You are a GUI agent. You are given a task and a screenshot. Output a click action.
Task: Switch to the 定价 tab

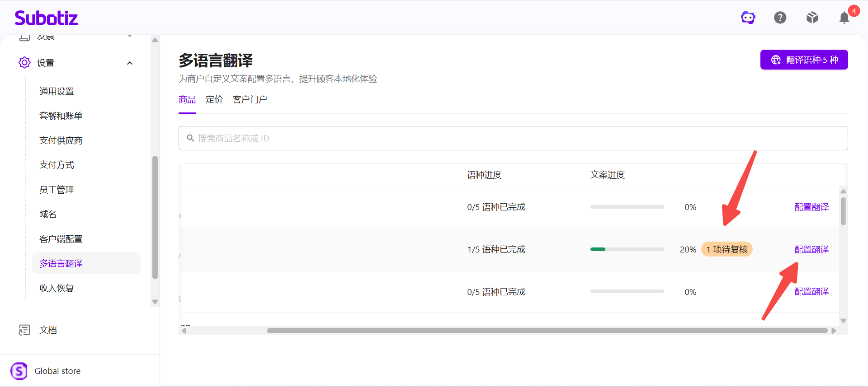tap(214, 99)
